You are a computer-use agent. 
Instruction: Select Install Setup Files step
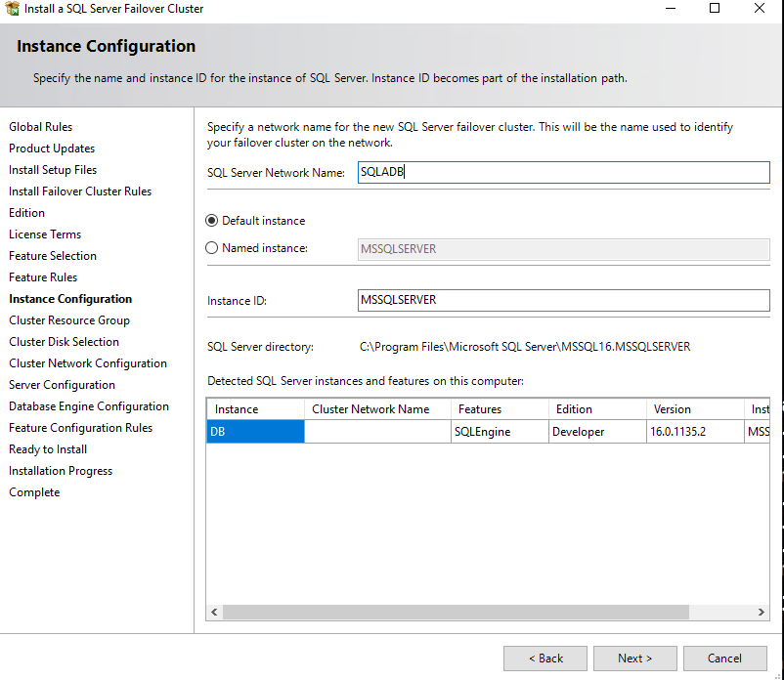pyautogui.click(x=53, y=170)
